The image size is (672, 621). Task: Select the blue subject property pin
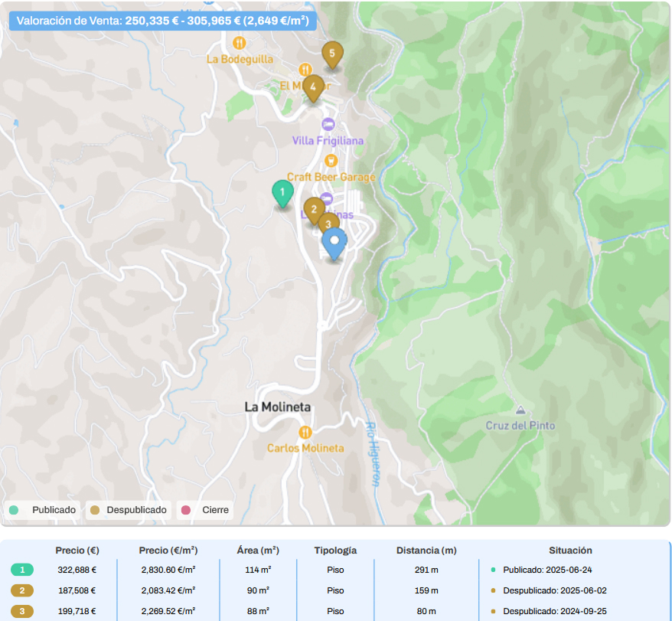334,242
